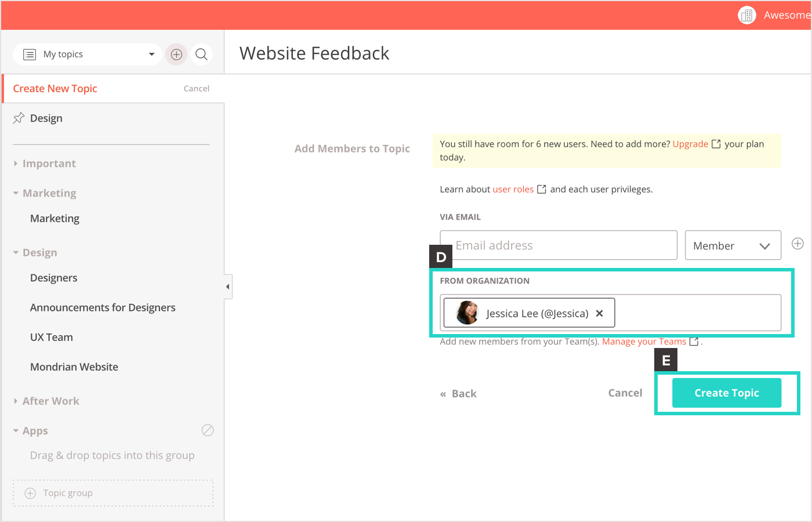Open the Designers topic

point(53,278)
